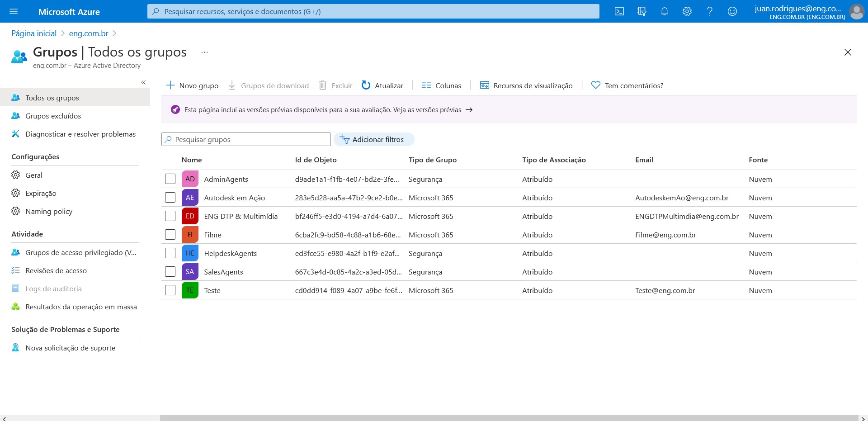Viewport: 868px width, 421px height.
Task: Select the AdminAgents row checkbox
Action: [170, 179]
